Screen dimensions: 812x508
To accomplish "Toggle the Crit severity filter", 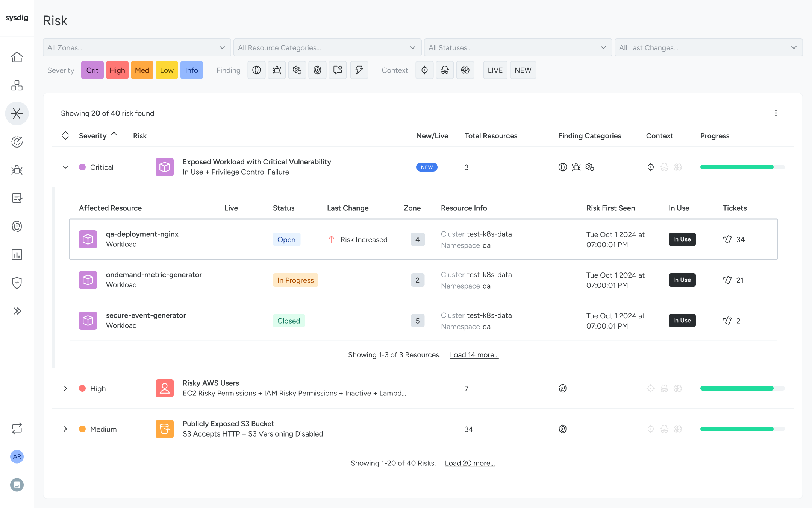I will pos(92,70).
